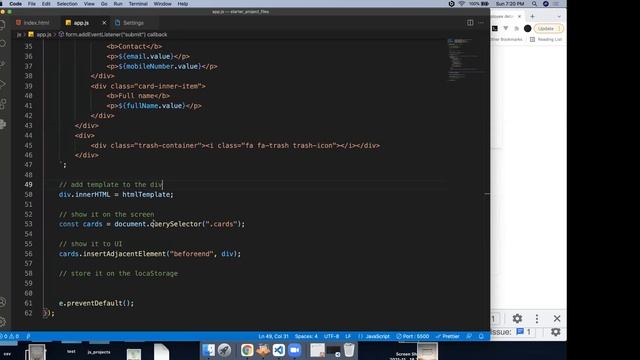Viewport: 640px width, 360px height.
Task: Open the Terminal menu
Action: point(138,4)
